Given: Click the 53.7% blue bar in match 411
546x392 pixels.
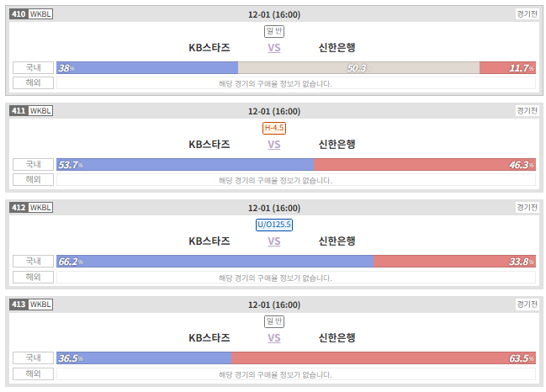Looking at the screenshot, I should tap(185, 165).
